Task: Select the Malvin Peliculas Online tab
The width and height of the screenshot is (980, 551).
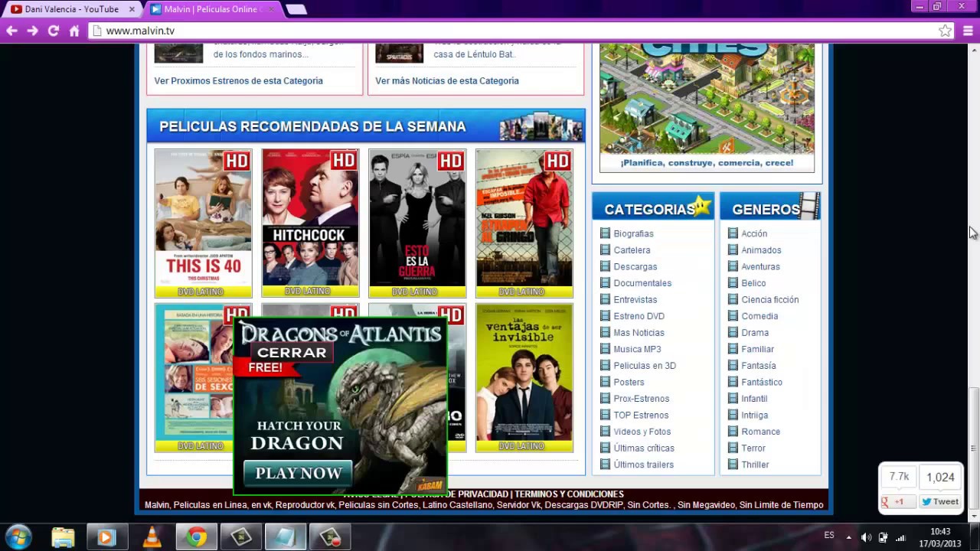Action: tap(212, 9)
